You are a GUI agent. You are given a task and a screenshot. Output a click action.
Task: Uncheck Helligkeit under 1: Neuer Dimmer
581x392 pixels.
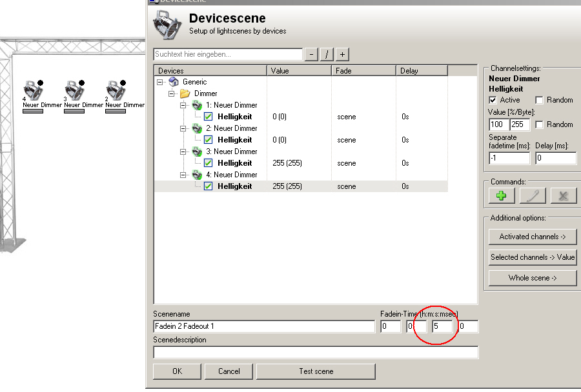tap(209, 117)
